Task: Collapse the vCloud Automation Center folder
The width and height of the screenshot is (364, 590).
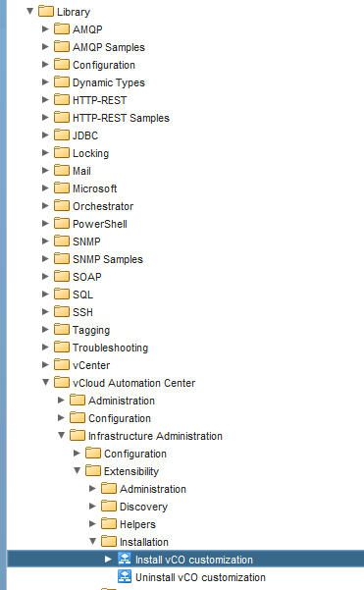Action: [x=46, y=383]
